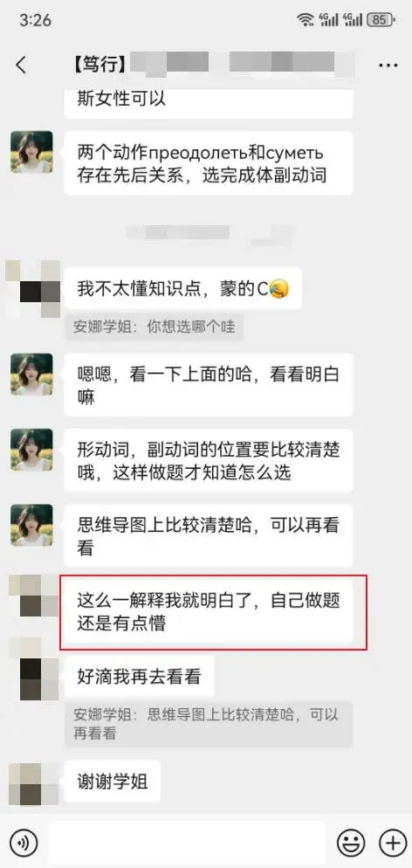Image resolution: width=412 pixels, height=868 pixels.
Task: Select the highlighted message 这么一解释我就明白了
Action: pos(209,611)
